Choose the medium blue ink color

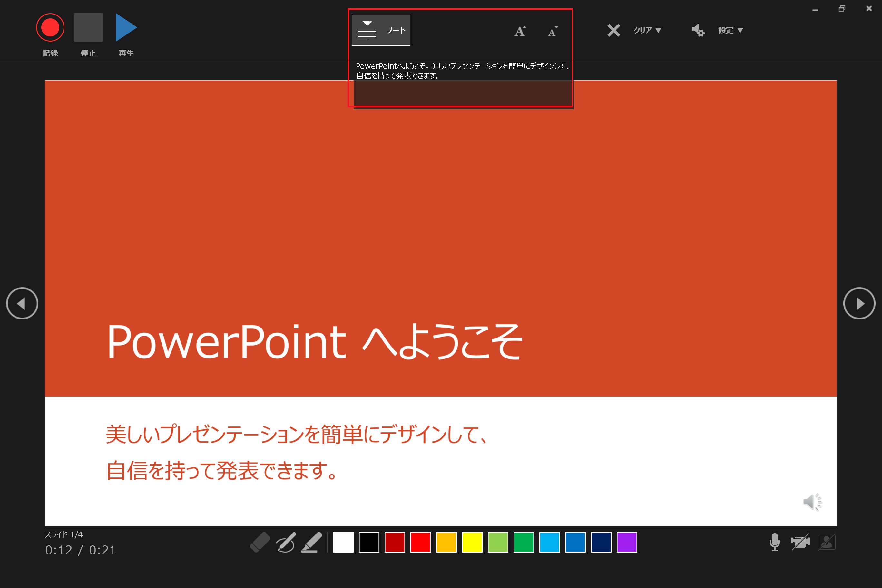tap(575, 542)
